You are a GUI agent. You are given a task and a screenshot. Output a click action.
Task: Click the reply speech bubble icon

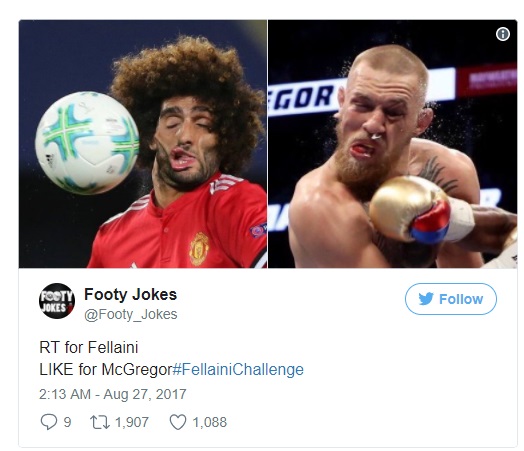[48, 422]
